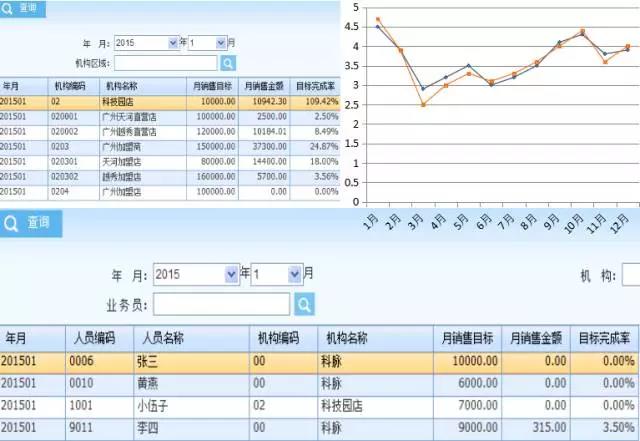The image size is (640, 441).
Task: Click the 12月 label on the chart axis
Action: pos(619,223)
